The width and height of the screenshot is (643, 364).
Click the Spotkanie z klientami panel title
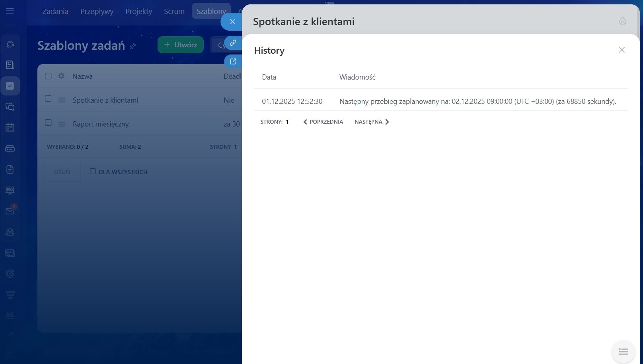304,21
